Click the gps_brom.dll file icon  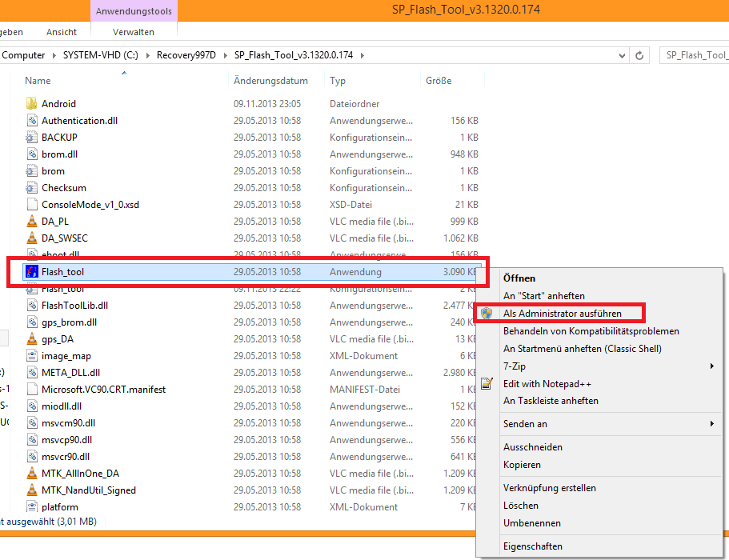point(32,322)
